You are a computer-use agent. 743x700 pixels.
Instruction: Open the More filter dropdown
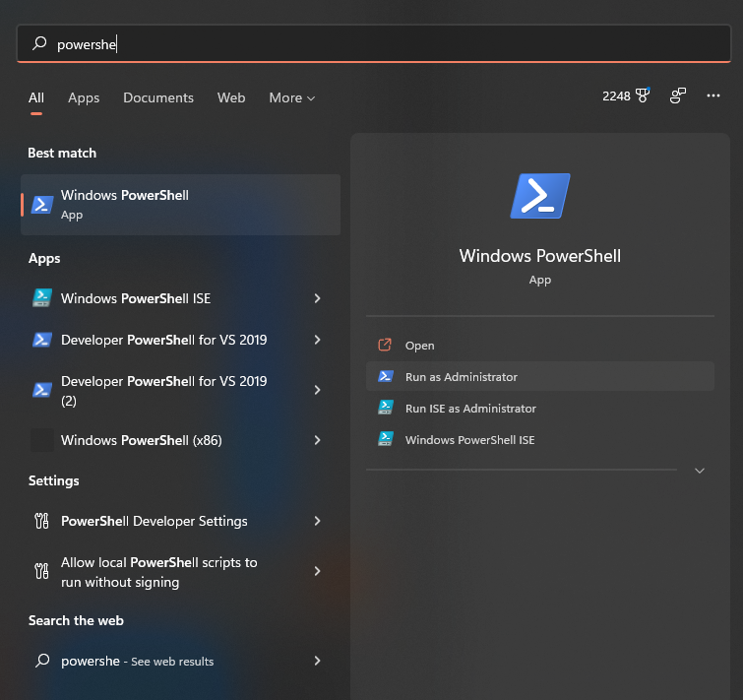tap(292, 97)
